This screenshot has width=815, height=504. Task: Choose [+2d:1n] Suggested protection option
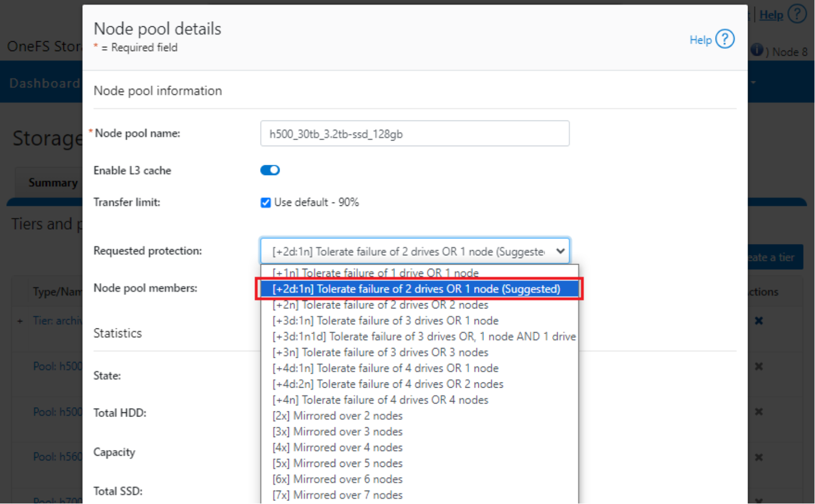point(419,289)
